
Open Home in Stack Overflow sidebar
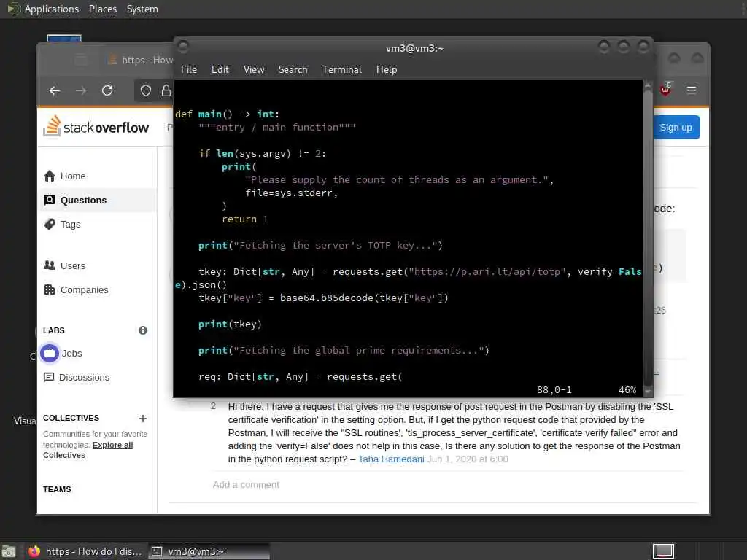73,176
